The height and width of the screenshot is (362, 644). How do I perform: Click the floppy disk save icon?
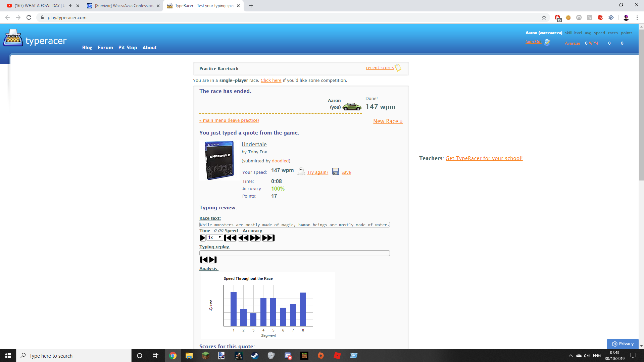[336, 171]
